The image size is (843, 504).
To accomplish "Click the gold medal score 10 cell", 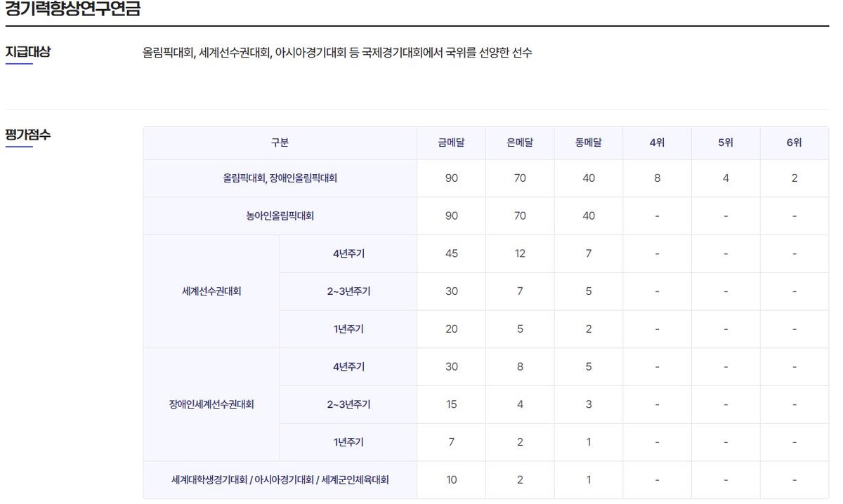I will 451,480.
